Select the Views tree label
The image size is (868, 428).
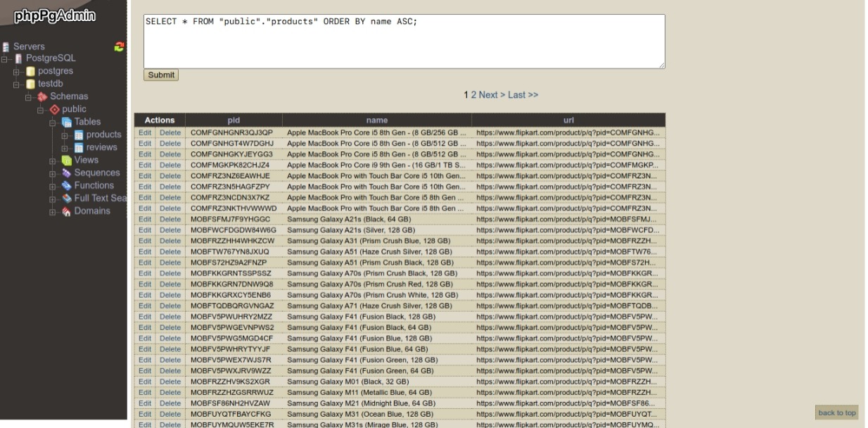[87, 160]
